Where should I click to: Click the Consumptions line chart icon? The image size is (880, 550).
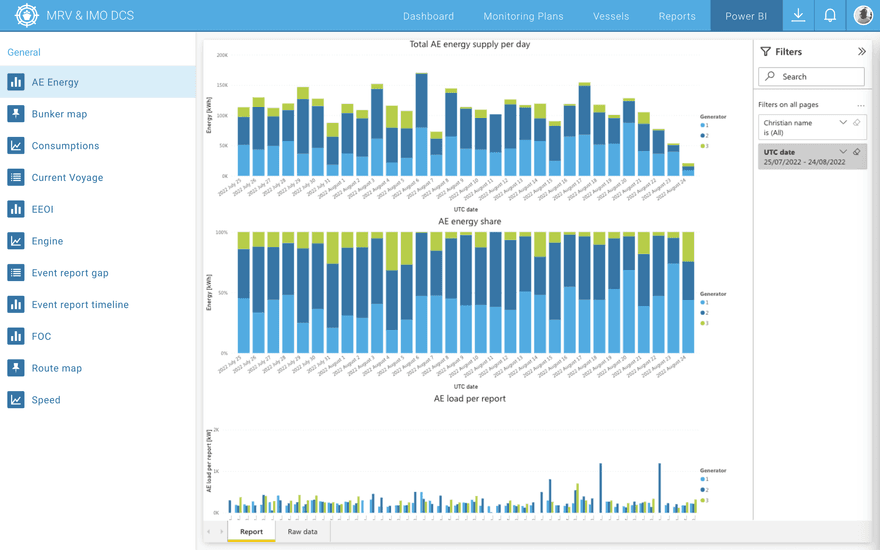tap(16, 145)
